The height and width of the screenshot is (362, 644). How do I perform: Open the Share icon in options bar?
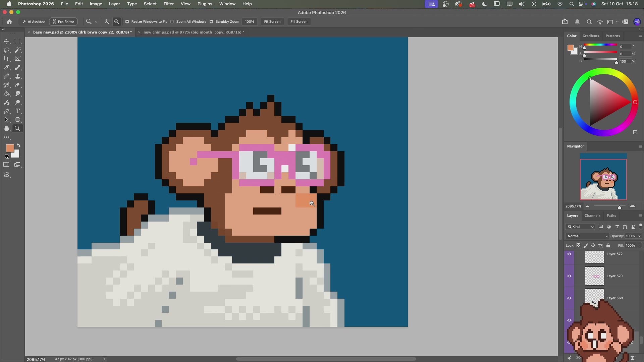click(565, 22)
